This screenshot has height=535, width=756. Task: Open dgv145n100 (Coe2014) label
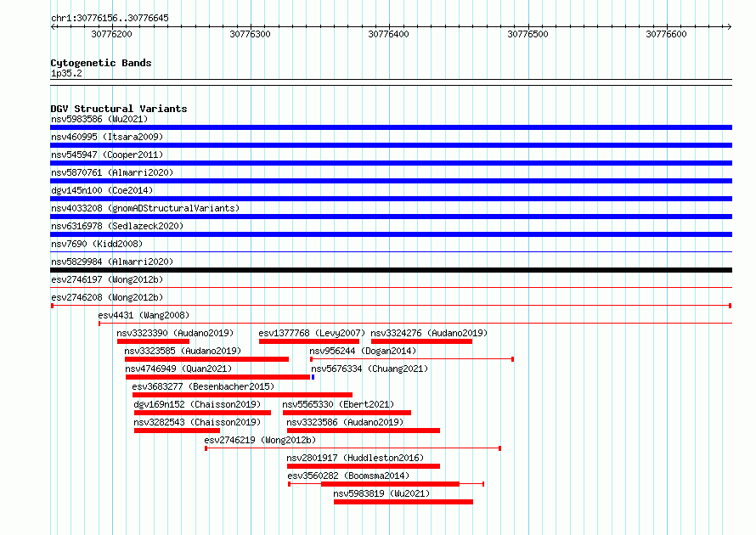102,190
